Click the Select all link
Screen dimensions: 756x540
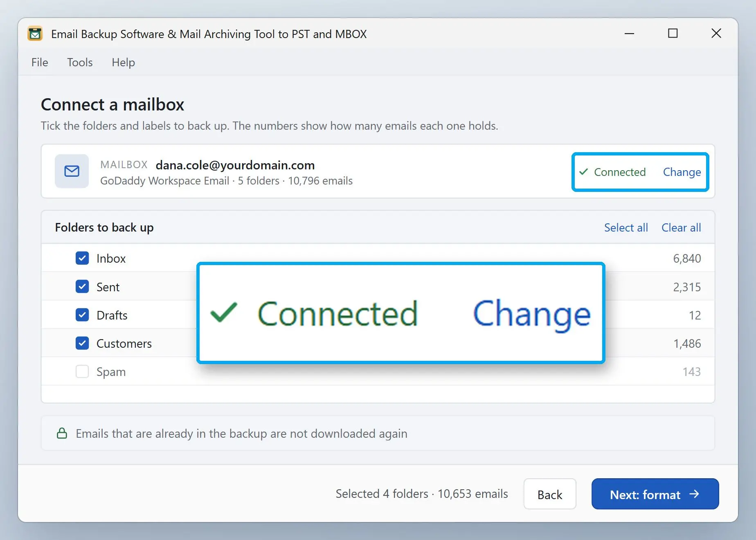pos(626,227)
